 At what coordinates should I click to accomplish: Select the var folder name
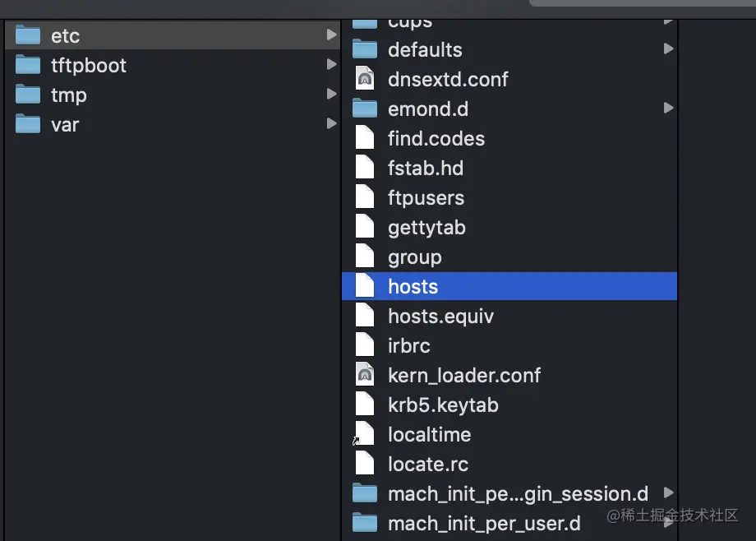pyautogui.click(x=65, y=125)
